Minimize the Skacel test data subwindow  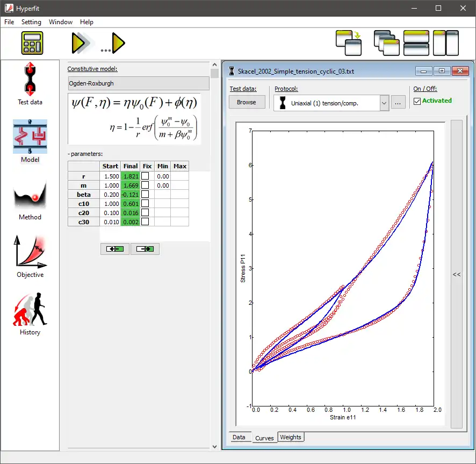point(423,71)
